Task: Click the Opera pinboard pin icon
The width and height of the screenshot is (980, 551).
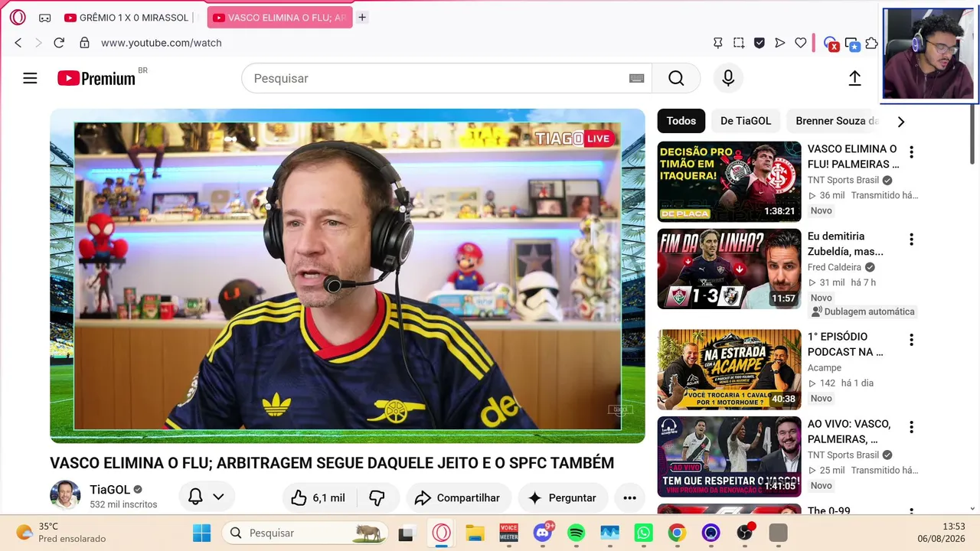Action: pyautogui.click(x=717, y=43)
